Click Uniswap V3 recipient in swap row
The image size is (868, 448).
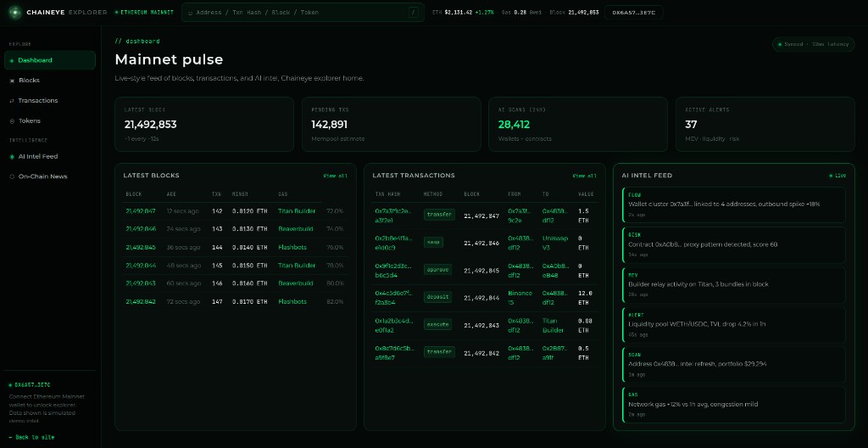coord(554,243)
